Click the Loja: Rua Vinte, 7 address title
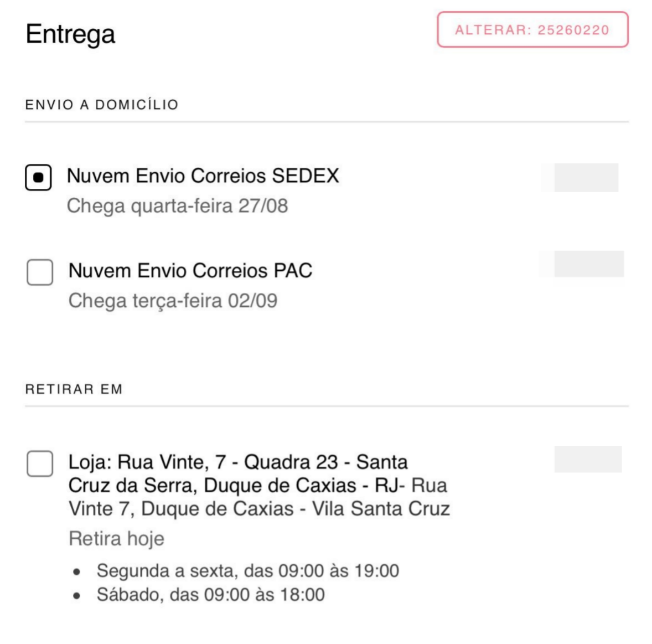The height and width of the screenshot is (644, 652). (x=237, y=474)
